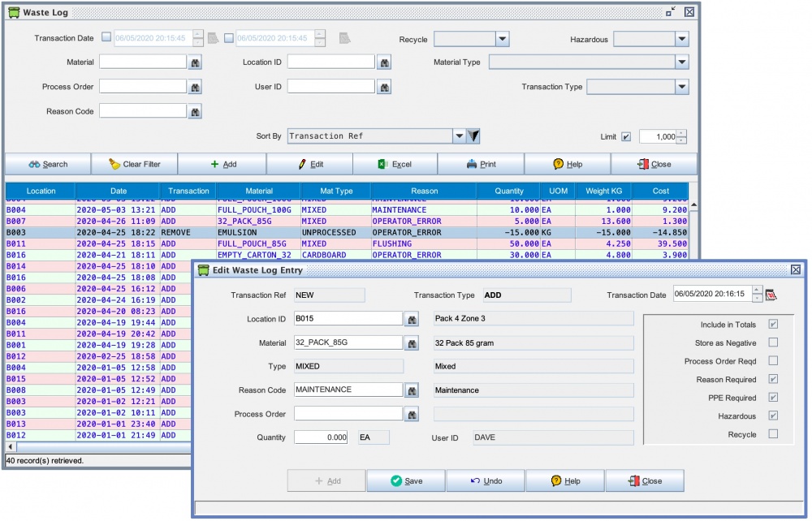Image resolution: width=812 pixels, height=521 pixels.
Task: Click the horizontal scrollbar under the table
Action: coord(97,446)
